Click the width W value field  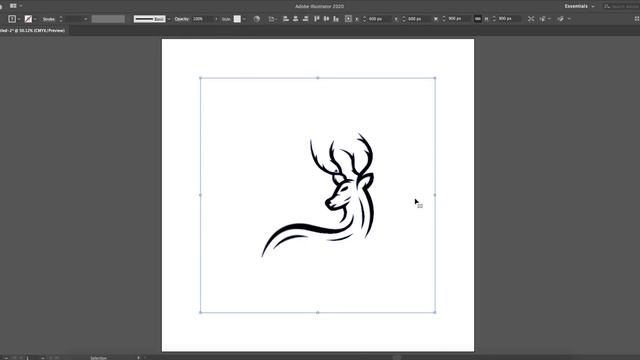tap(458, 19)
